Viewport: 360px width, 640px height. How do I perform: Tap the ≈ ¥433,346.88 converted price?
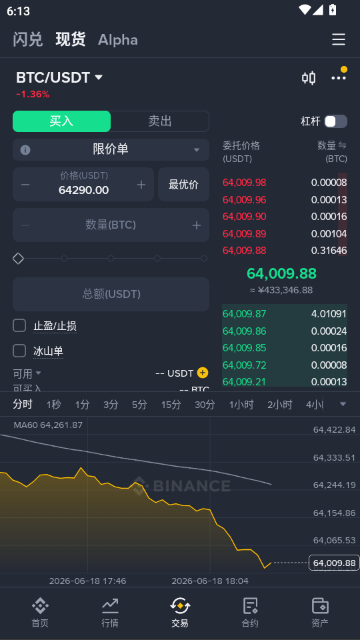(x=281, y=290)
